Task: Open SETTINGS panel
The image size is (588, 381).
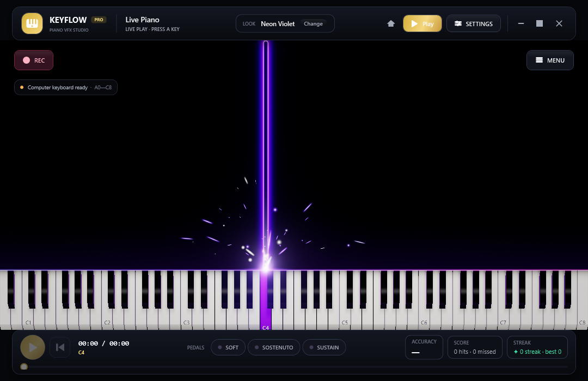Action: tap(473, 23)
